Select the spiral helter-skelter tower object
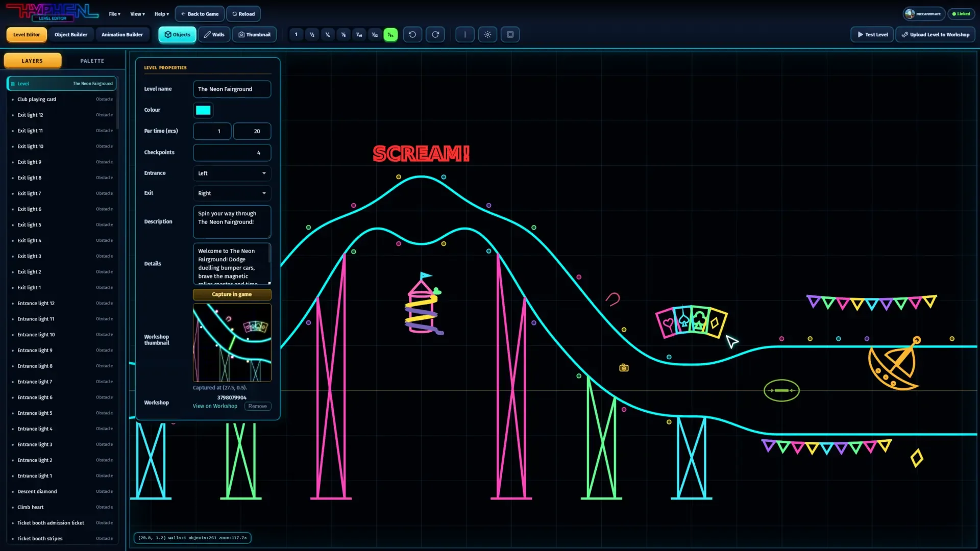Image resolution: width=980 pixels, height=551 pixels. tap(424, 304)
